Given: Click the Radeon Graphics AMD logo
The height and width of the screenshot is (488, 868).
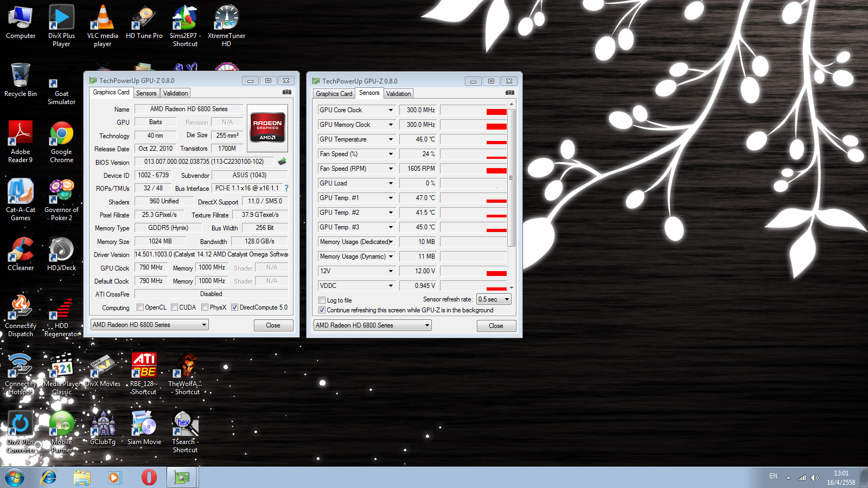Looking at the screenshot, I should coord(267,129).
